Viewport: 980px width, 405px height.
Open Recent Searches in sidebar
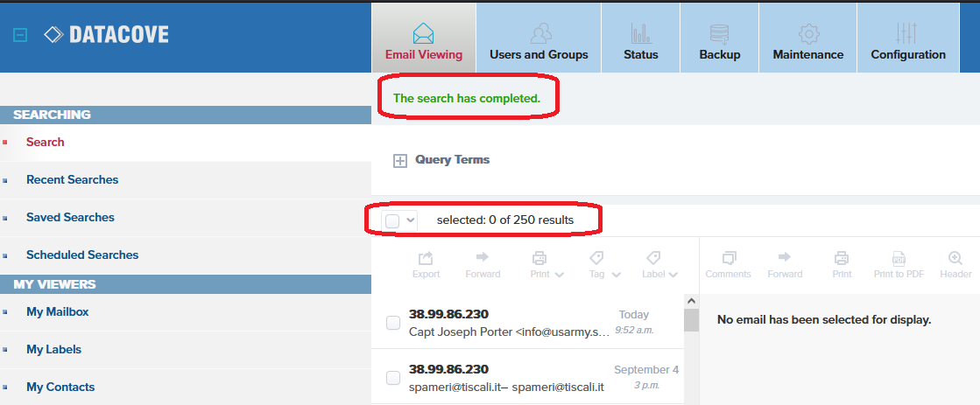coord(72,179)
